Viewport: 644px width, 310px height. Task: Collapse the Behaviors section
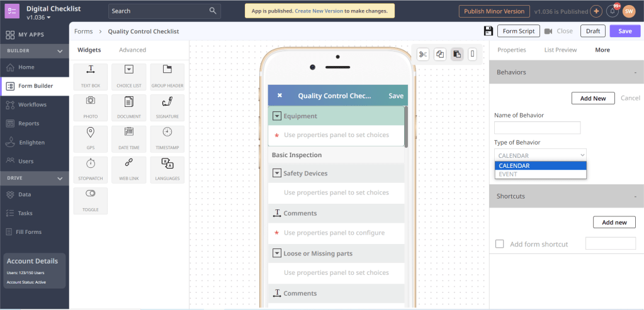tap(635, 72)
